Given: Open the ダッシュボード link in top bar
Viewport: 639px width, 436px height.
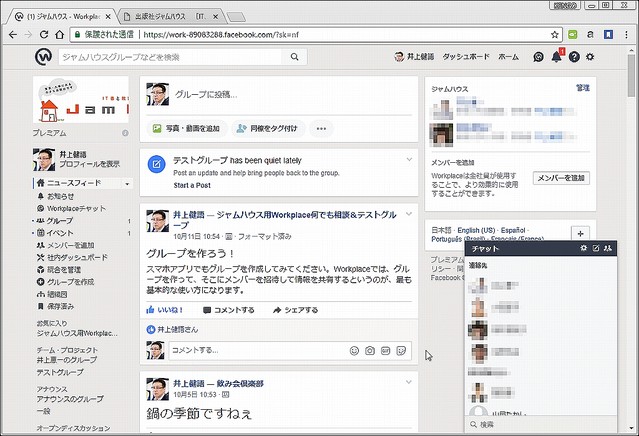Looking at the screenshot, I should click(466, 57).
